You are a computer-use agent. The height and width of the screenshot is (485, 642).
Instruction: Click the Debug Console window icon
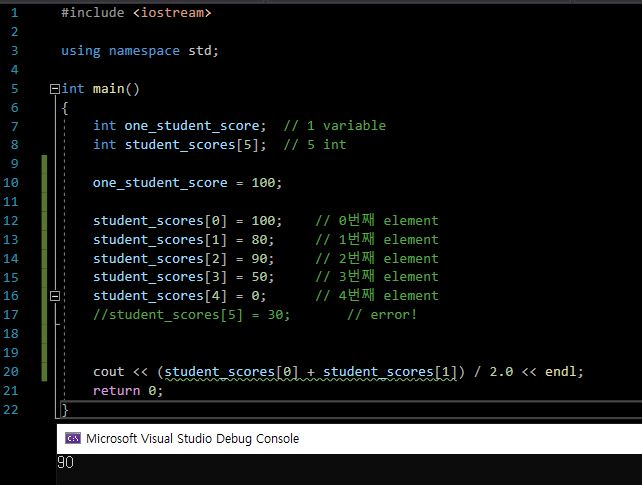(73, 438)
